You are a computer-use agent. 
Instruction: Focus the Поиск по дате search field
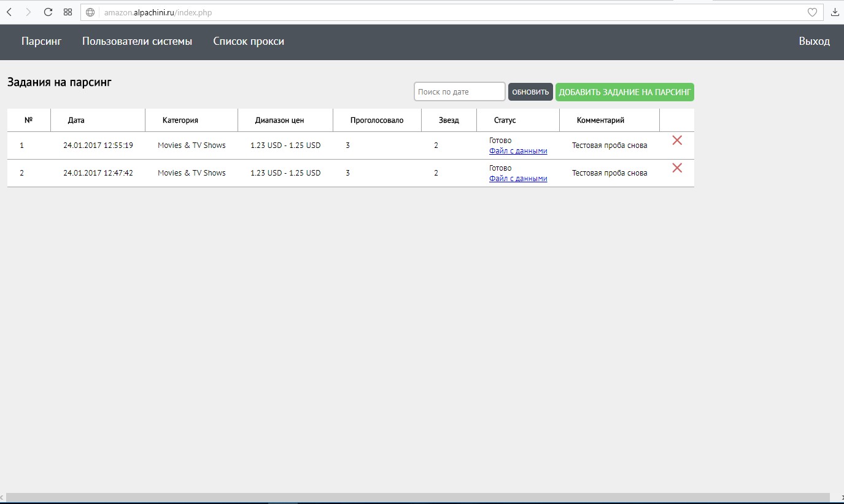(460, 91)
